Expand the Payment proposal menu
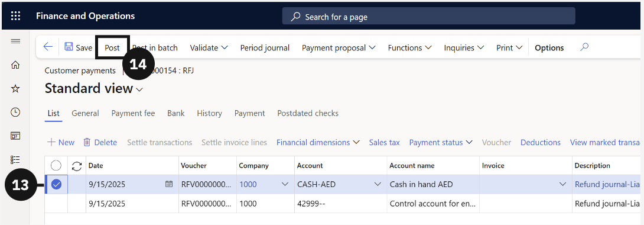Viewport: 644px width, 225px height. pyautogui.click(x=339, y=48)
